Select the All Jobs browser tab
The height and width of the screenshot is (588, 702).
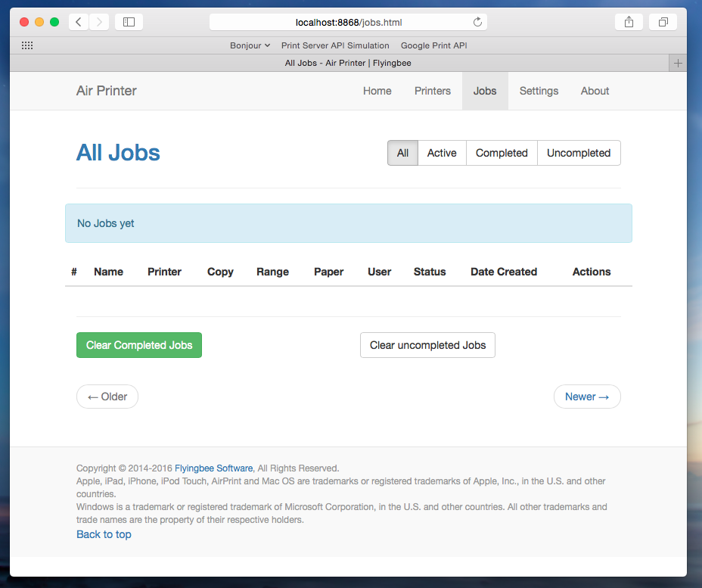[x=340, y=63]
